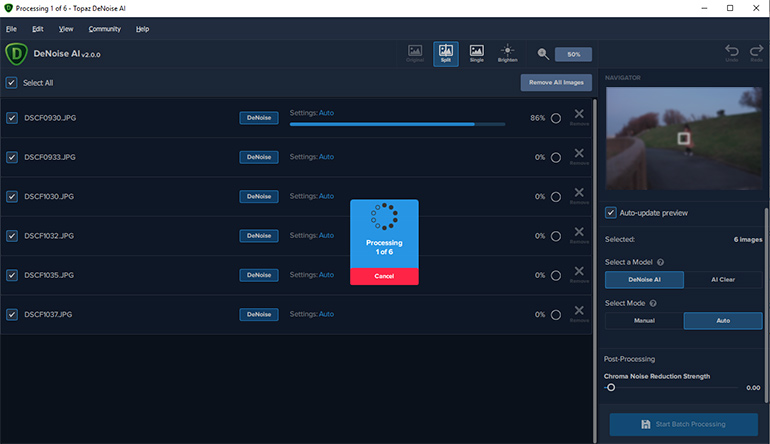
Task: Click the magnifier zoom icon
Action: 542,54
